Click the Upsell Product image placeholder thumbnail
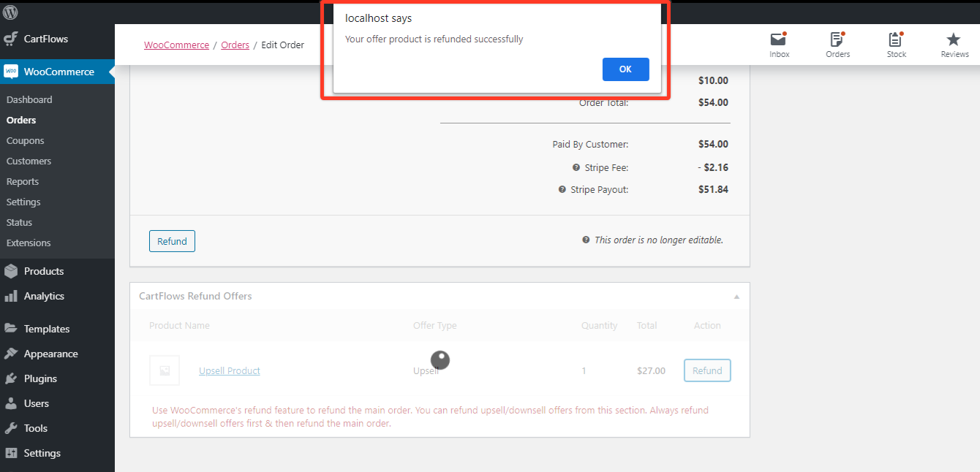Image resolution: width=980 pixels, height=472 pixels. 165,370
